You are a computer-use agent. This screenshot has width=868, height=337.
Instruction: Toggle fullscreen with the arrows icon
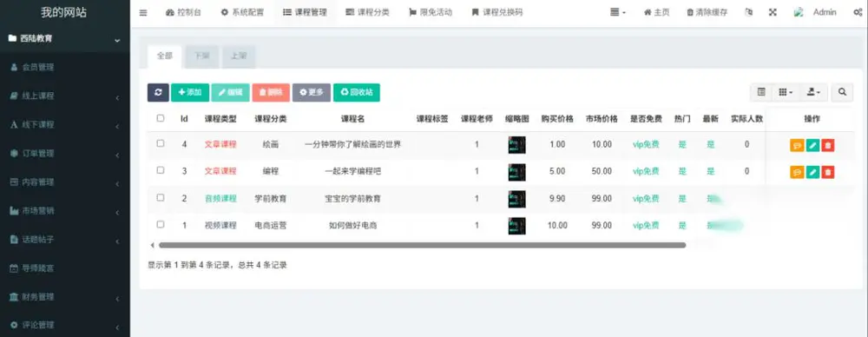click(x=773, y=13)
